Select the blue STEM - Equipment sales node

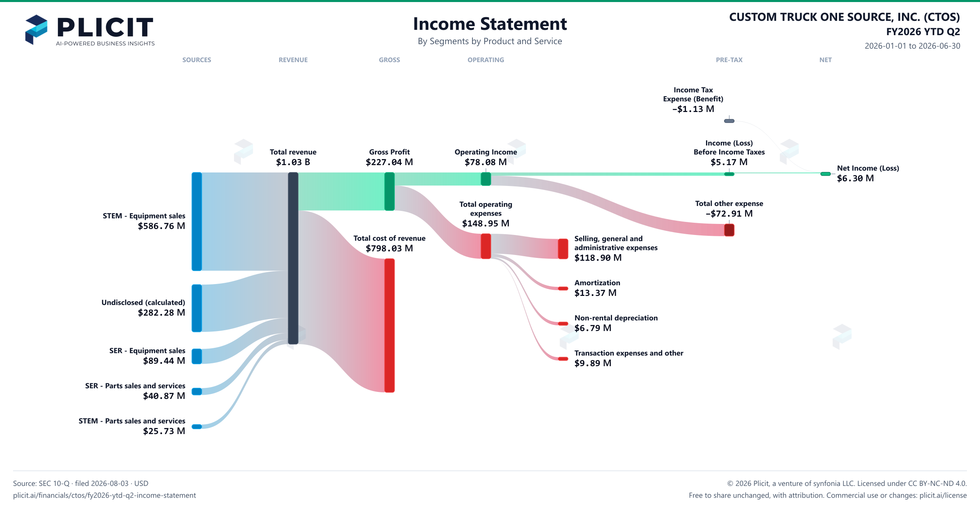click(197, 222)
